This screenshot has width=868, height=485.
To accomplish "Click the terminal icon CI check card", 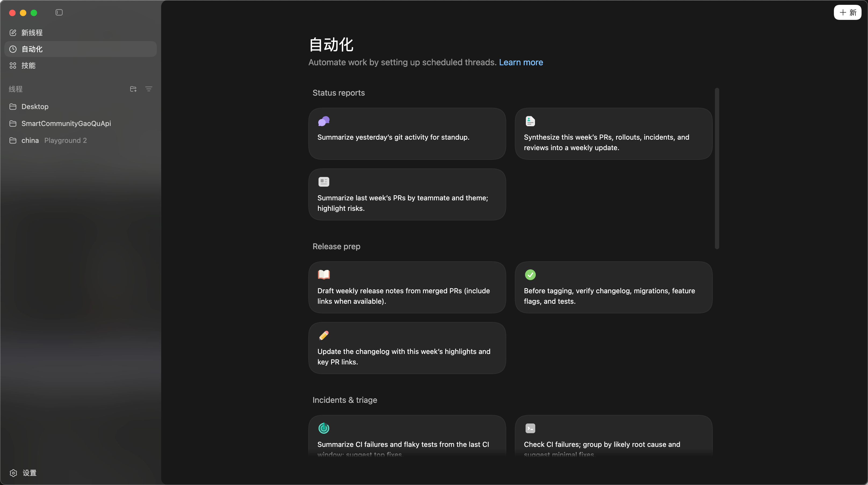I will (530, 428).
